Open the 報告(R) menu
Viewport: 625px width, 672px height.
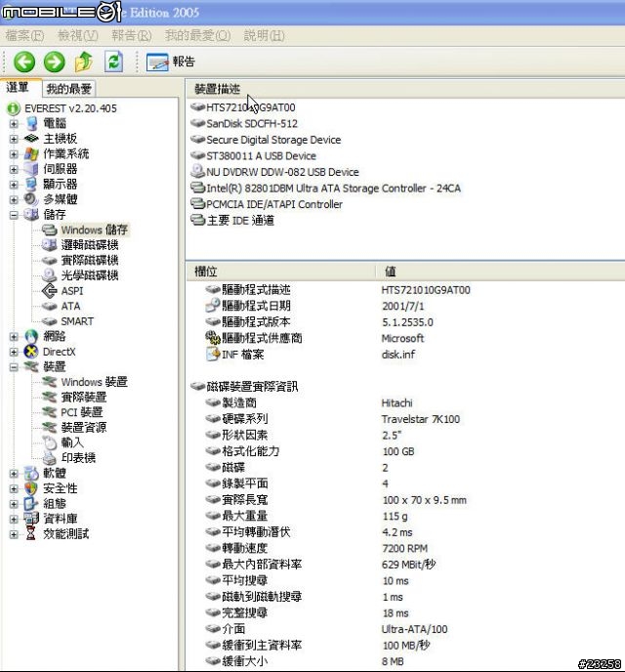[132, 35]
